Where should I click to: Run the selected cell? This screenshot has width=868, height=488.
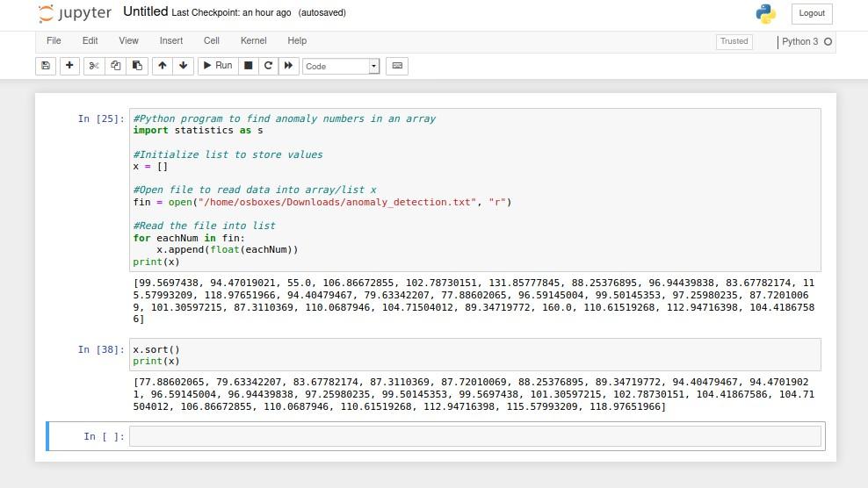coord(218,66)
